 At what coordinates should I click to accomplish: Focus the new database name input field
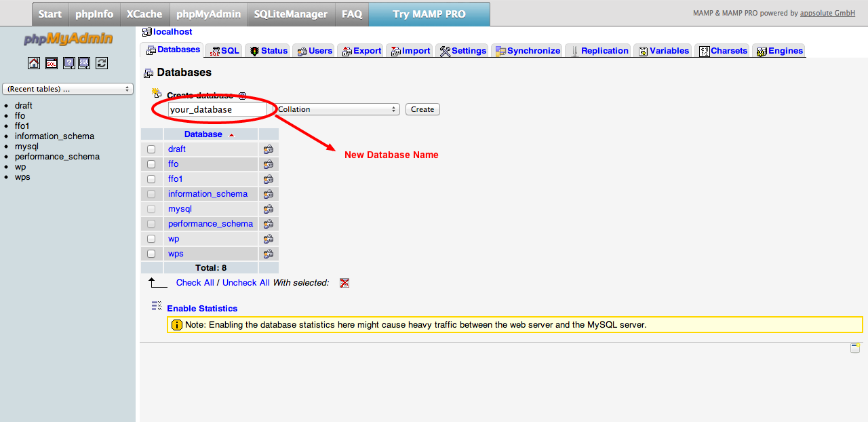218,109
